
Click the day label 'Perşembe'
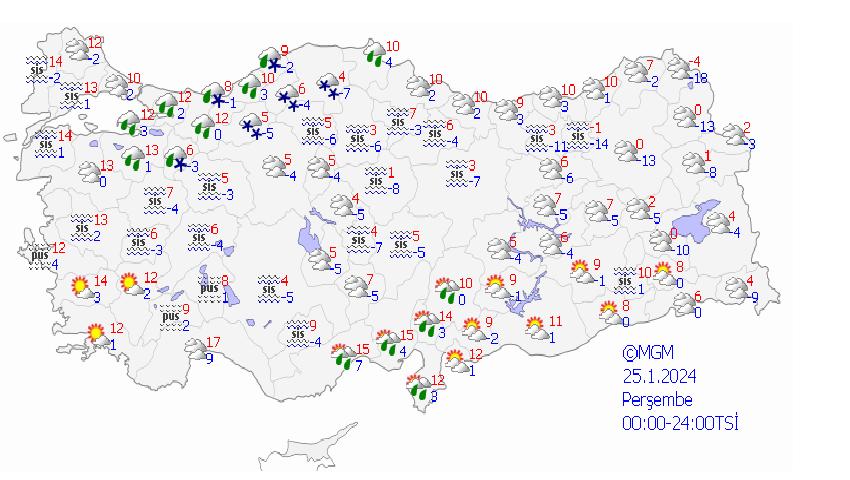coord(657,400)
